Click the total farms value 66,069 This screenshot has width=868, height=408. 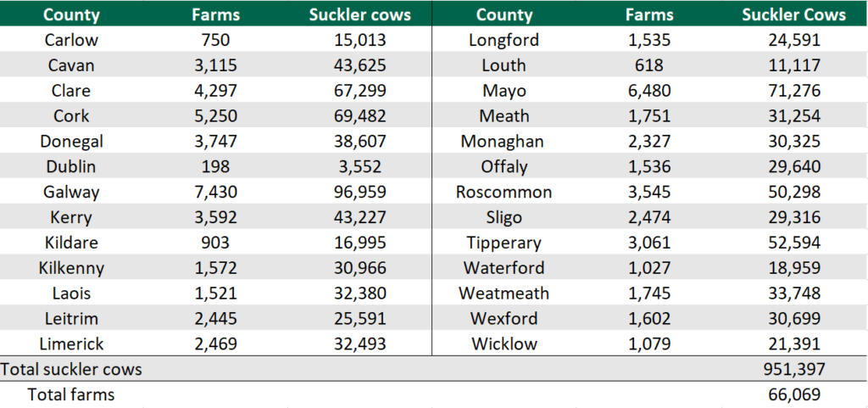(x=792, y=394)
